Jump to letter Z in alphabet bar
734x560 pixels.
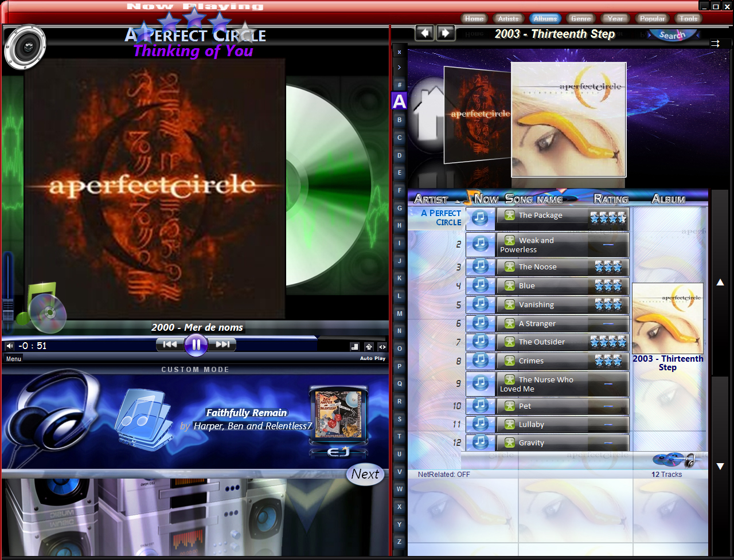399,542
